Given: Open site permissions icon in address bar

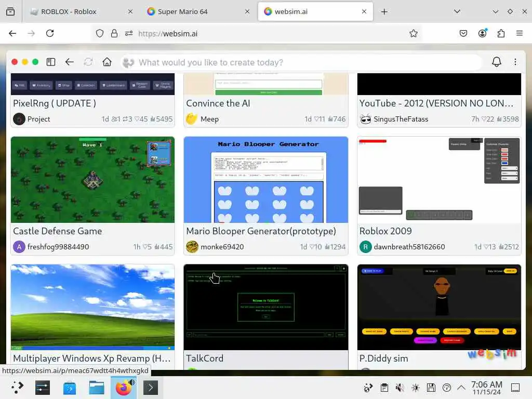Looking at the screenshot, I should (129, 33).
